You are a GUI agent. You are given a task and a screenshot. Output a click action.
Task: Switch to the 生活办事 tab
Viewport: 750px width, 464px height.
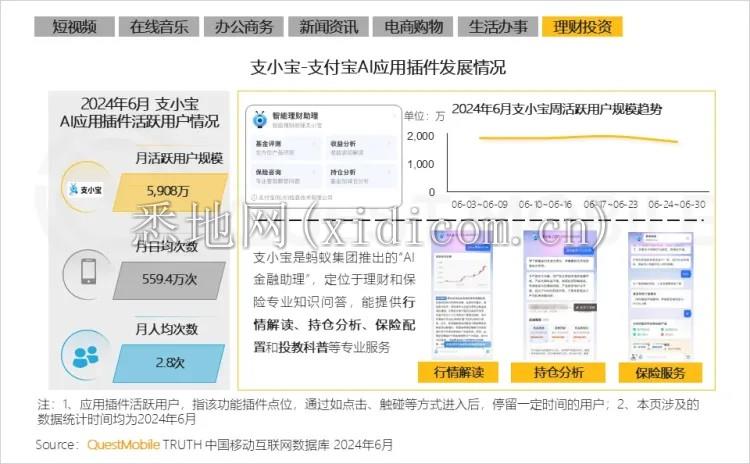pos(498,26)
